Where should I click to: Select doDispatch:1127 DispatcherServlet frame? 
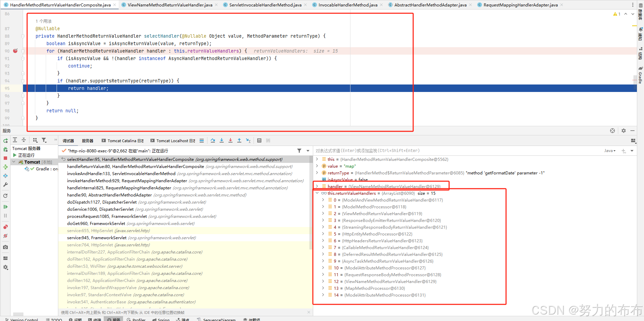pos(137,202)
